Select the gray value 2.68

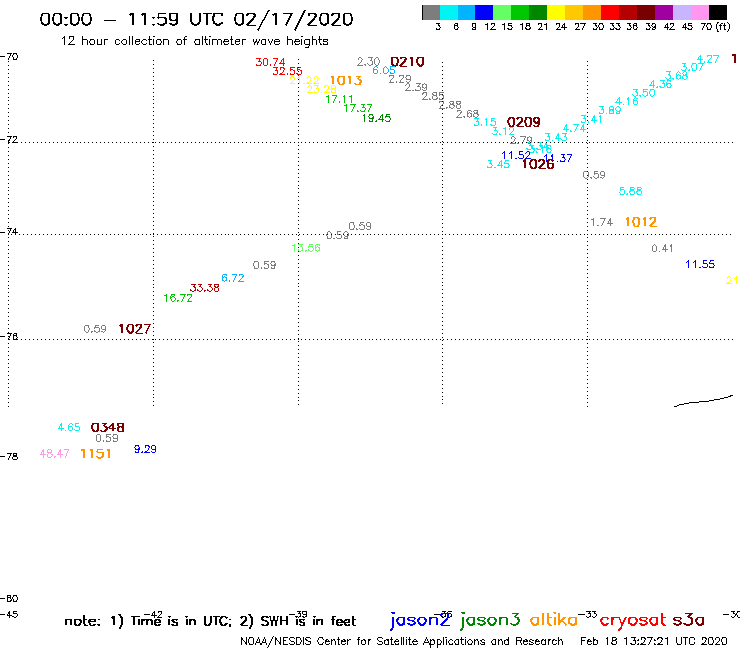pos(467,114)
